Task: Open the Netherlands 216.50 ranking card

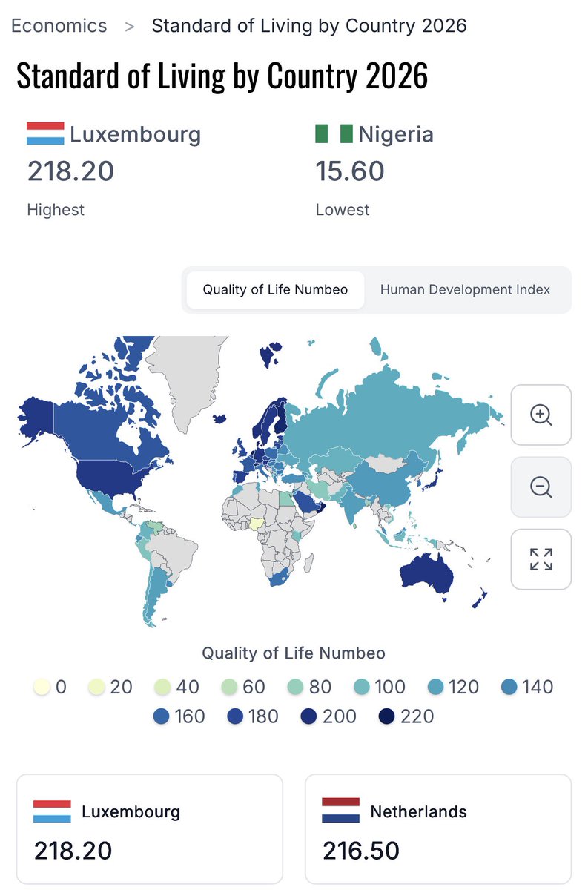Action: tap(438, 829)
